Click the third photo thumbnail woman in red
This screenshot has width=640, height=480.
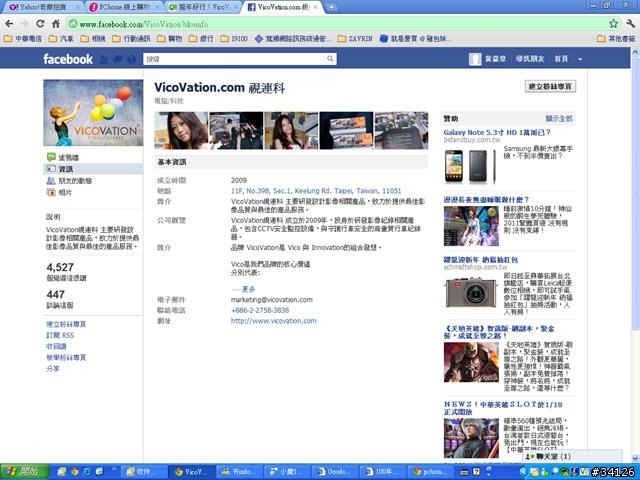point(291,131)
